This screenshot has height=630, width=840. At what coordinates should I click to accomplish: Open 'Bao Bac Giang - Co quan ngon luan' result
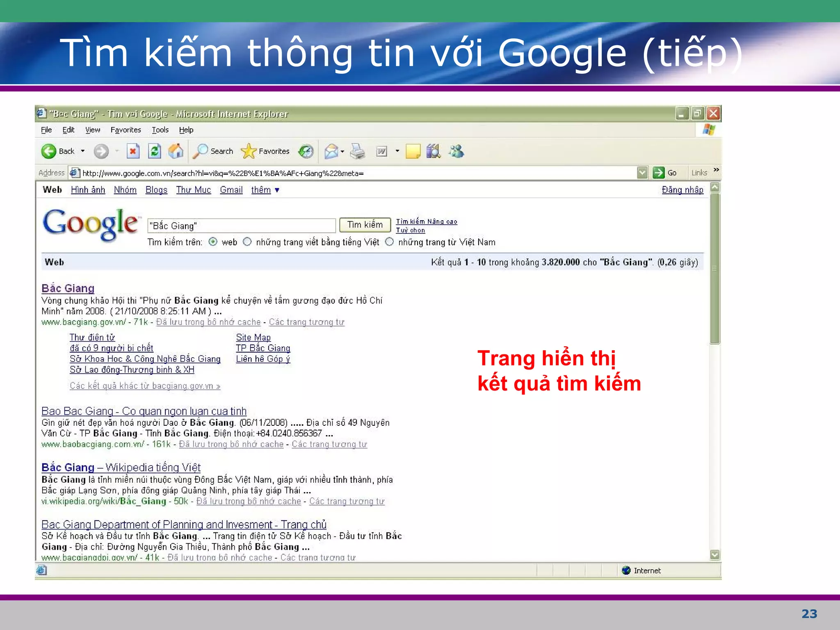(x=144, y=411)
